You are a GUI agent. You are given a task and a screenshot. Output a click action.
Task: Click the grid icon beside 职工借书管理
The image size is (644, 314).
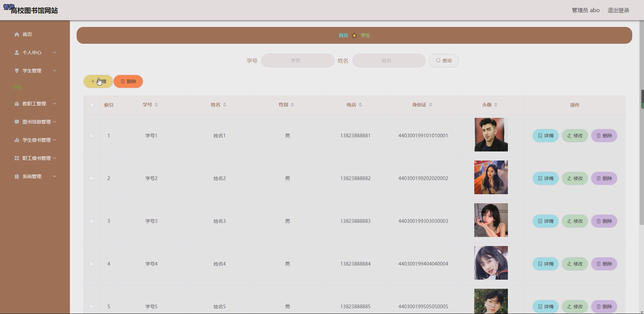(17, 158)
